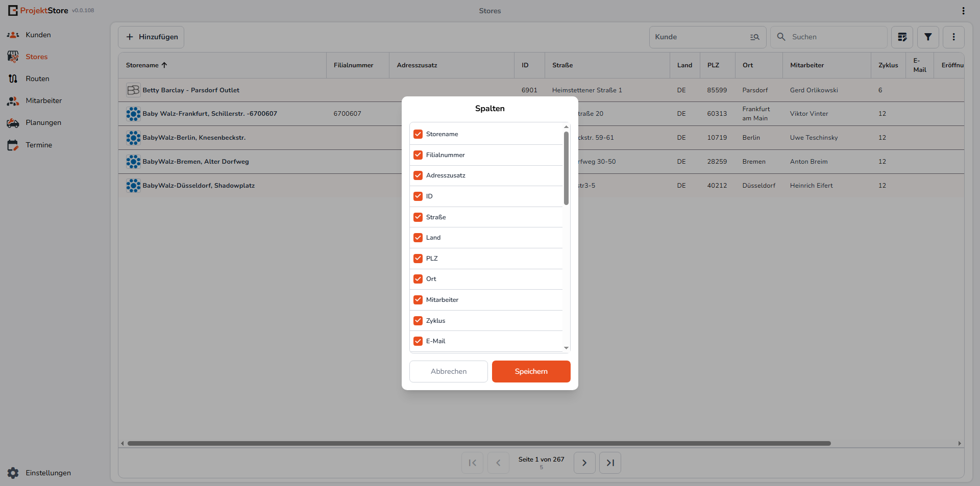Uncheck the ID column checkbox

pos(418,196)
